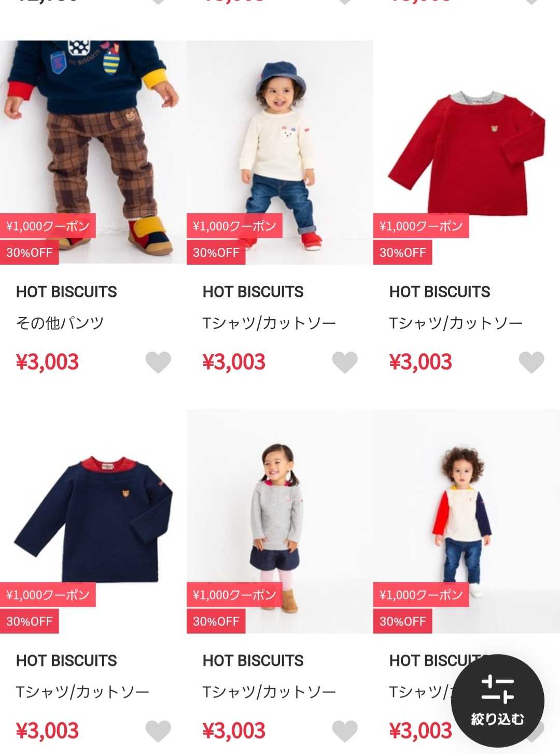
Task: Tap ¥1,000クーポン badge on color-block shirt
Action: coord(421,595)
